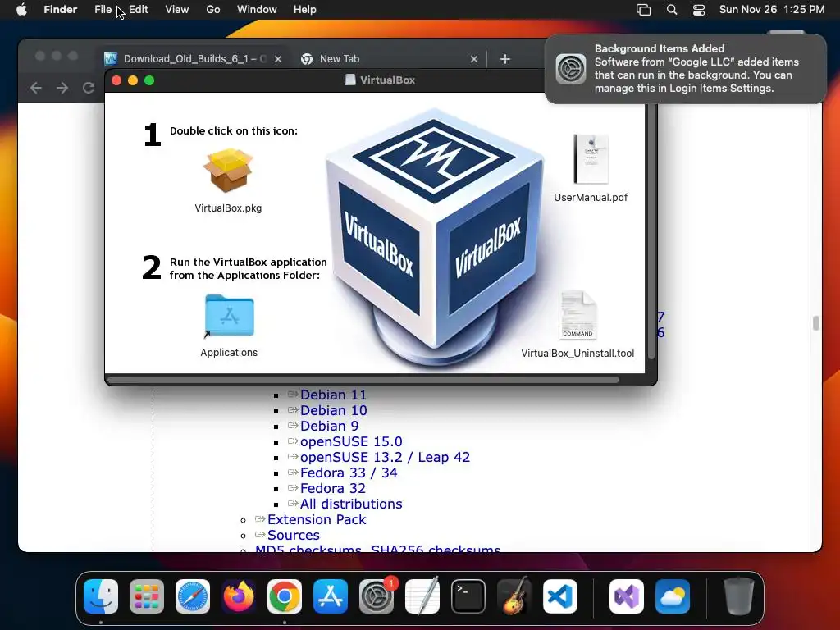Launch Safari from the Dock
The image size is (840, 630).
point(193,596)
